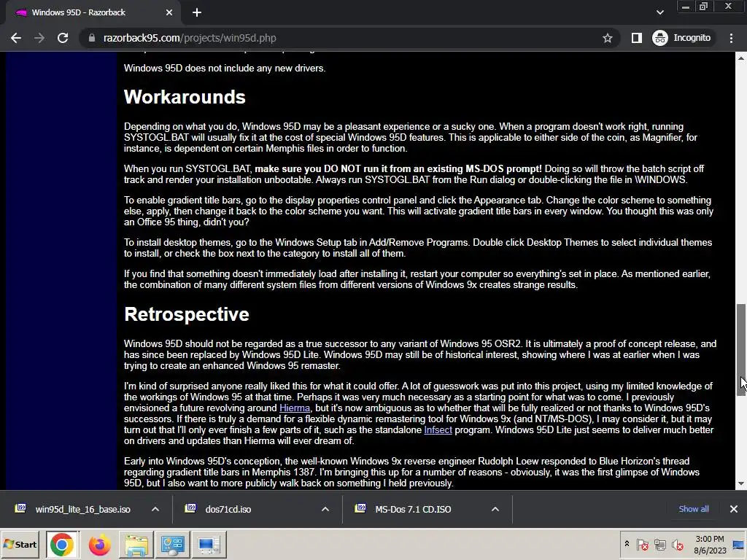
Task: Open the Start menu
Action: click(x=20, y=544)
